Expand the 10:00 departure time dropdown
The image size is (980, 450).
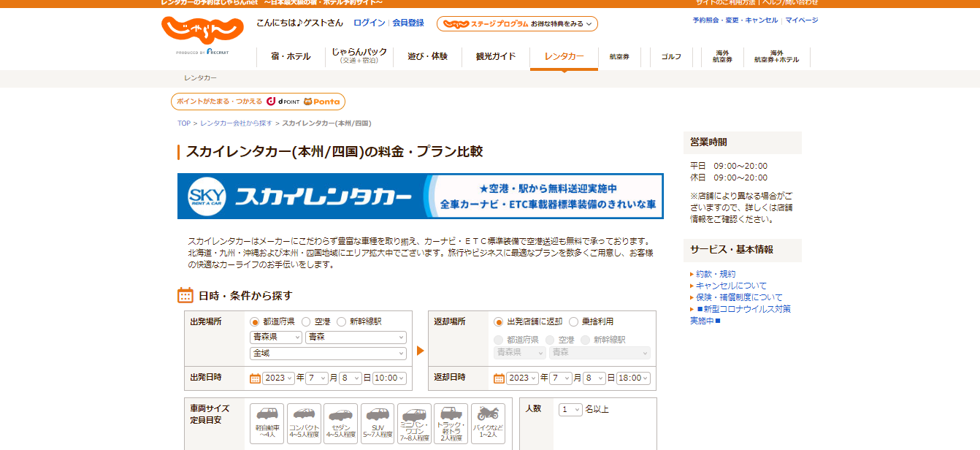[x=388, y=378]
